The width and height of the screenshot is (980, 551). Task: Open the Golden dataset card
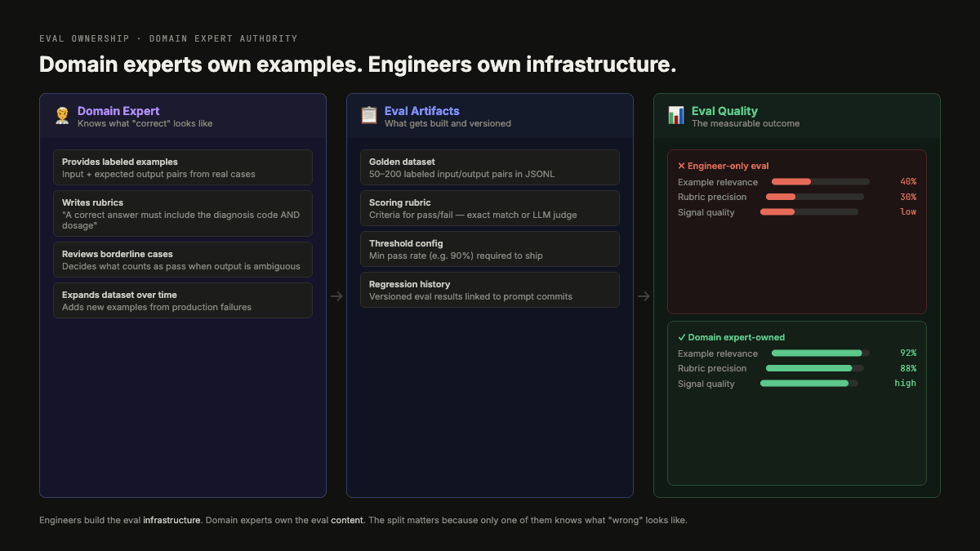pyautogui.click(x=490, y=167)
